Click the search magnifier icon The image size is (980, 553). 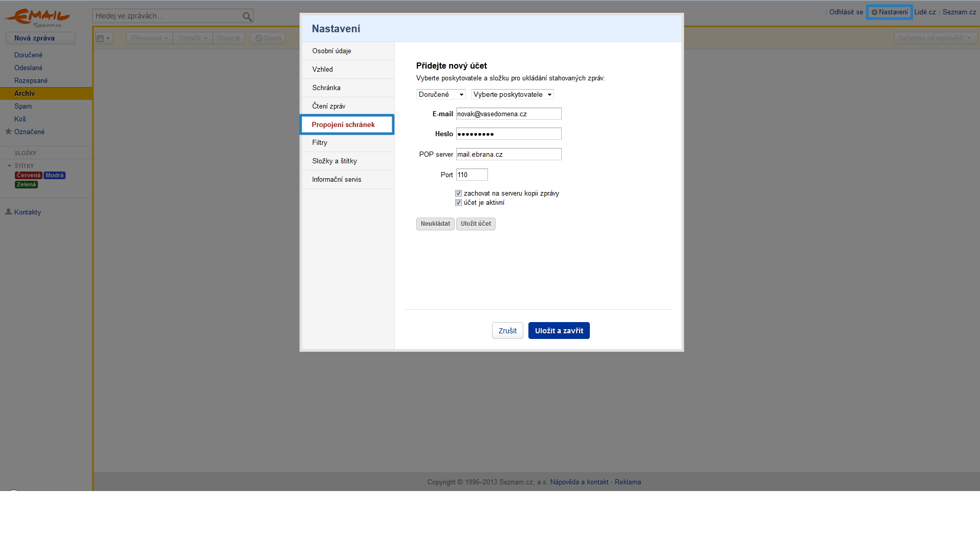(247, 16)
